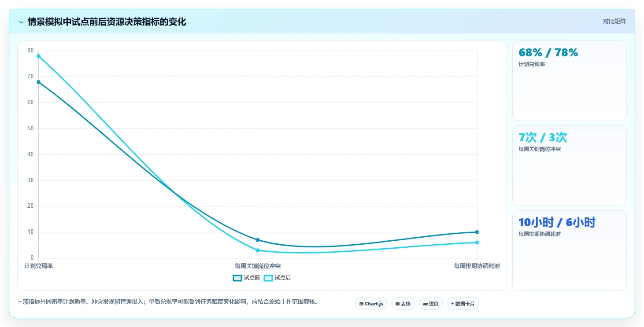Screen dimensions: 644x327
Task: Click the 试点前 point at 每周排期协调耗时
Action: [x=477, y=232]
